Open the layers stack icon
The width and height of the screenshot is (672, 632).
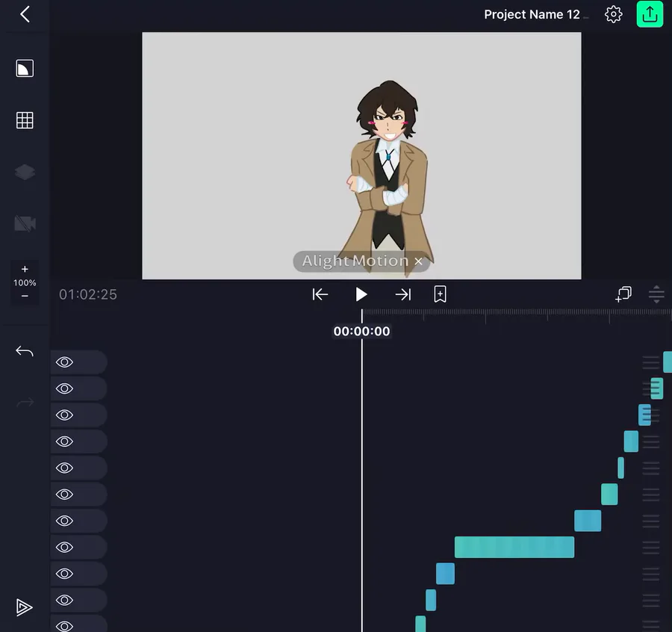[25, 172]
